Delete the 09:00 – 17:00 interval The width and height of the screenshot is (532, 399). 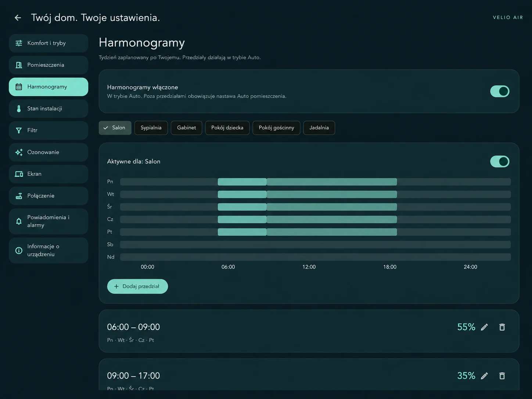coord(502,376)
